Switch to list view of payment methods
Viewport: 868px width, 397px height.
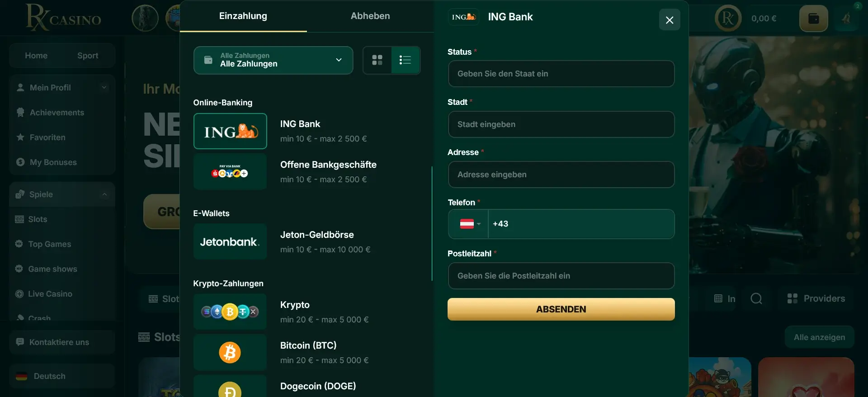point(405,60)
